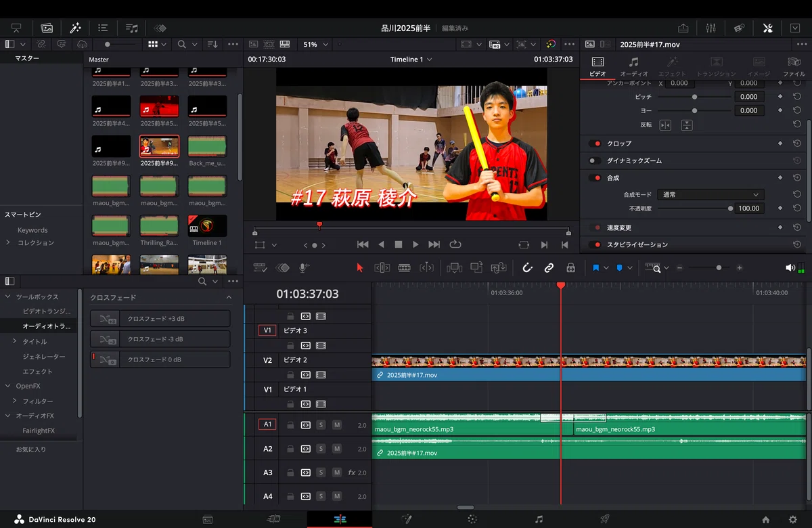The height and width of the screenshot is (528, 812).
Task: Open the Fairlight page tab
Action: pos(539,519)
